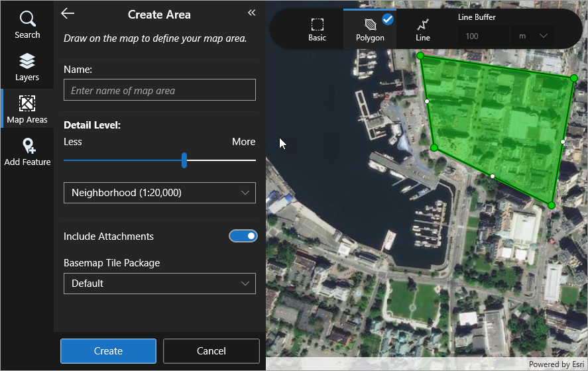Click the bottom-right polygon vertex

(552, 205)
